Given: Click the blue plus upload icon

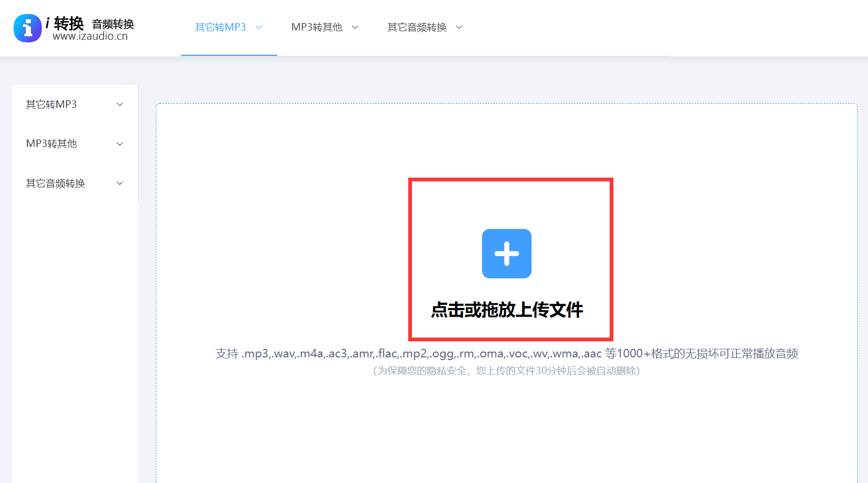Looking at the screenshot, I should pos(507,254).
